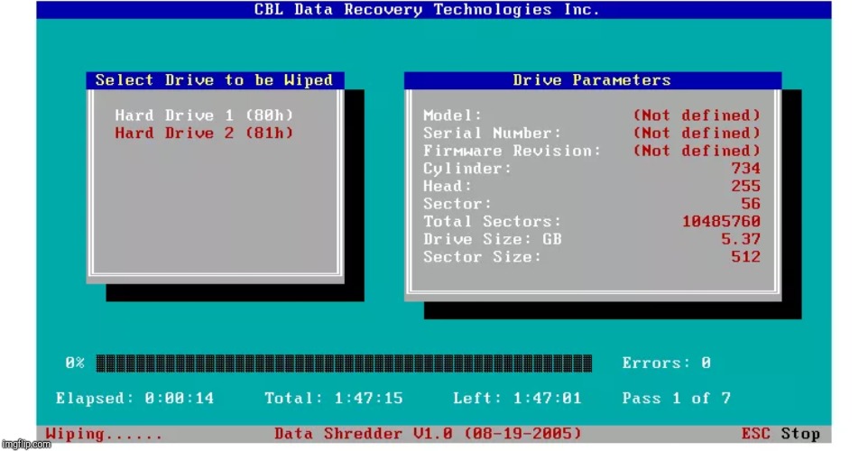
Task: Click the Sector Size value 512
Action: click(x=745, y=257)
